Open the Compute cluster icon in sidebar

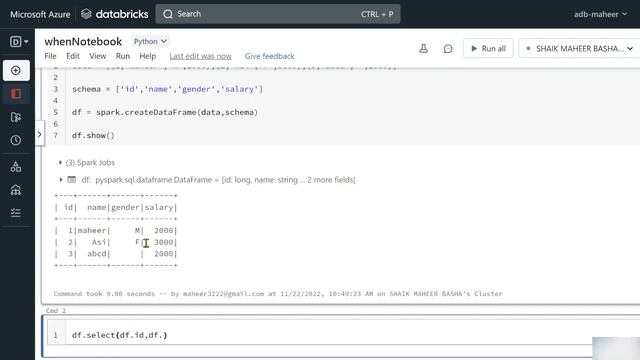[16, 190]
